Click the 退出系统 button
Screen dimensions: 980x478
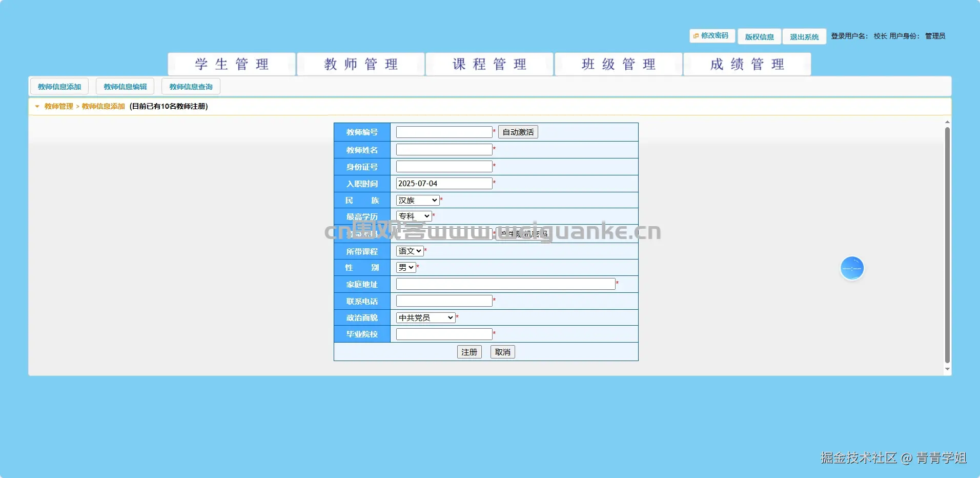[x=804, y=37]
